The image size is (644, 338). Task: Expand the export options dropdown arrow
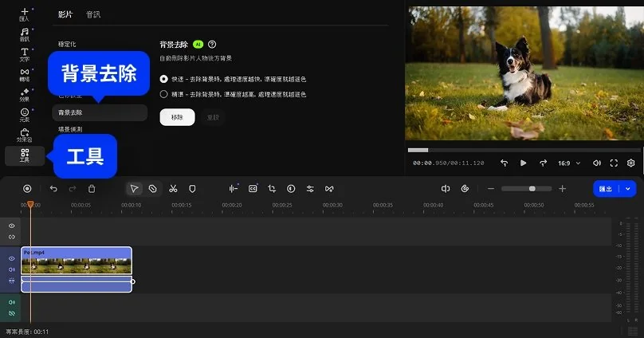point(629,189)
